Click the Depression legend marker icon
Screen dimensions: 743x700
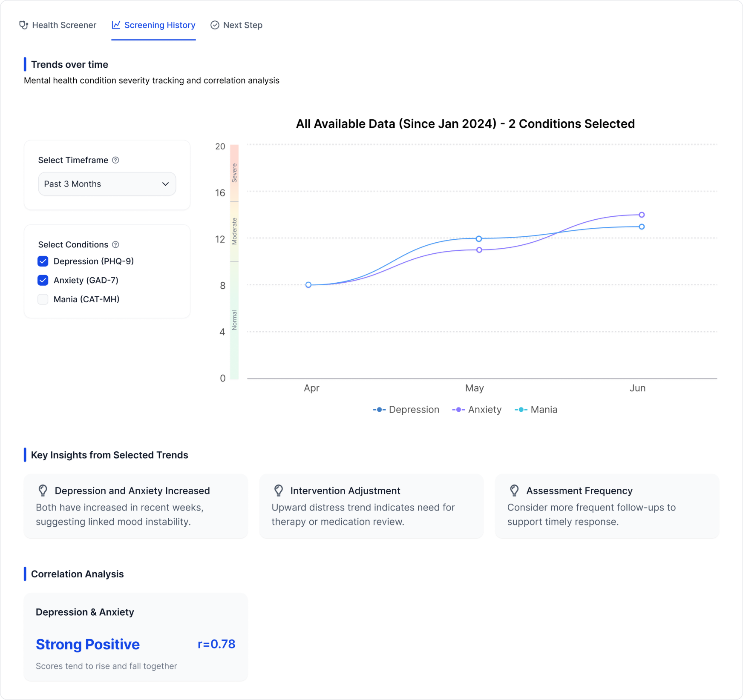379,410
